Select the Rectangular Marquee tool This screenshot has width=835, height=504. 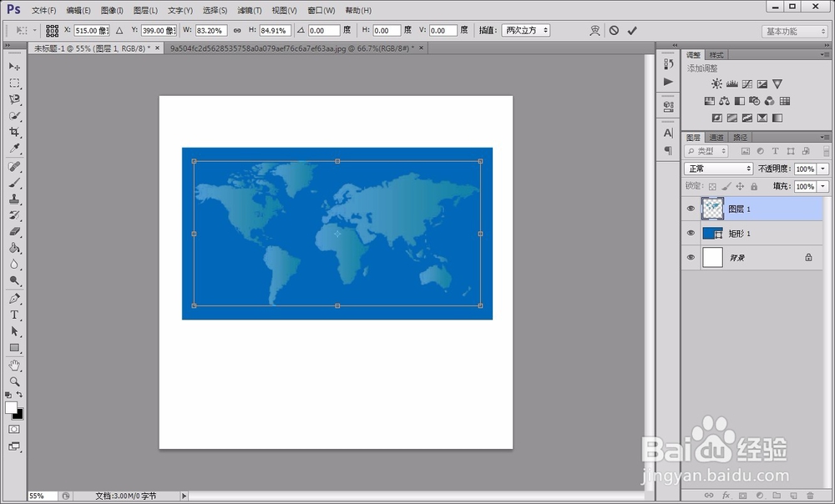tap(14, 83)
